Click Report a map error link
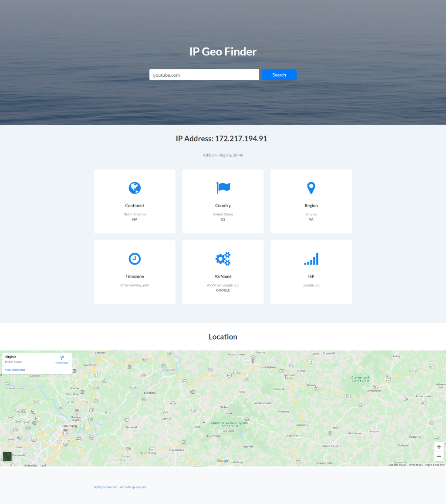Image resolution: width=446 pixels, height=504 pixels. pyautogui.click(x=435, y=465)
